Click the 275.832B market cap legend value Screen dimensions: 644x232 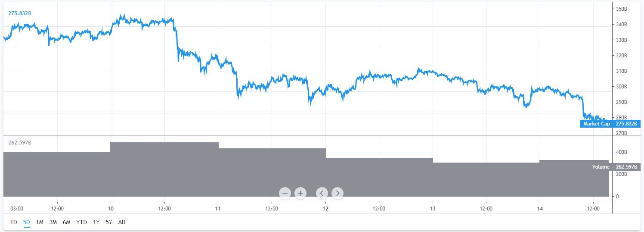[20, 13]
